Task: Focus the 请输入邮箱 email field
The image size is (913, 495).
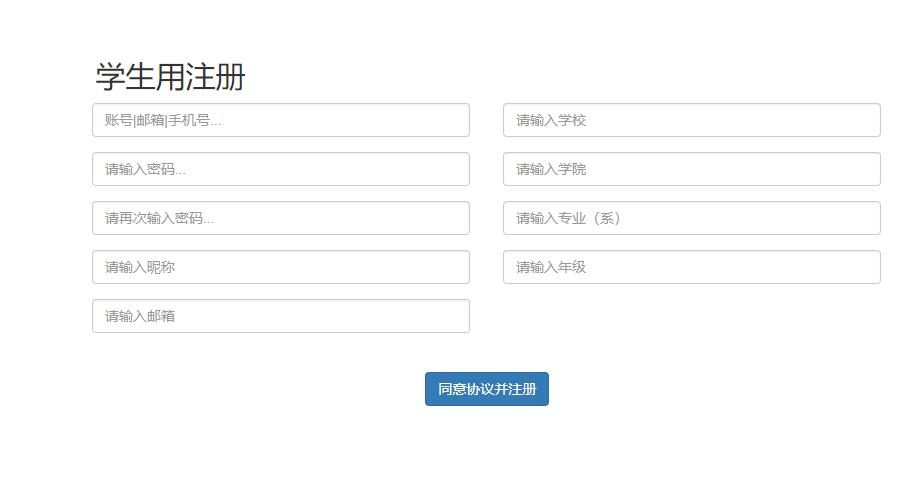Action: coord(280,316)
